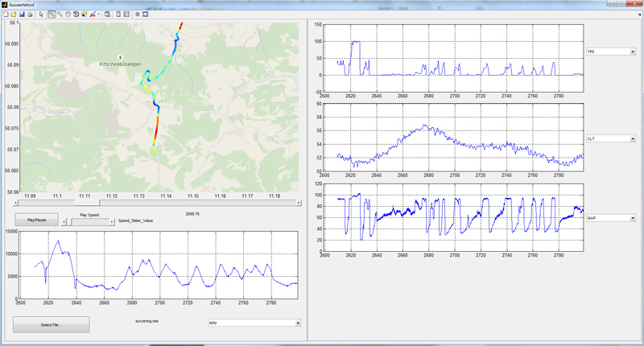Expand the MAP channel dropdown

(x=612, y=217)
